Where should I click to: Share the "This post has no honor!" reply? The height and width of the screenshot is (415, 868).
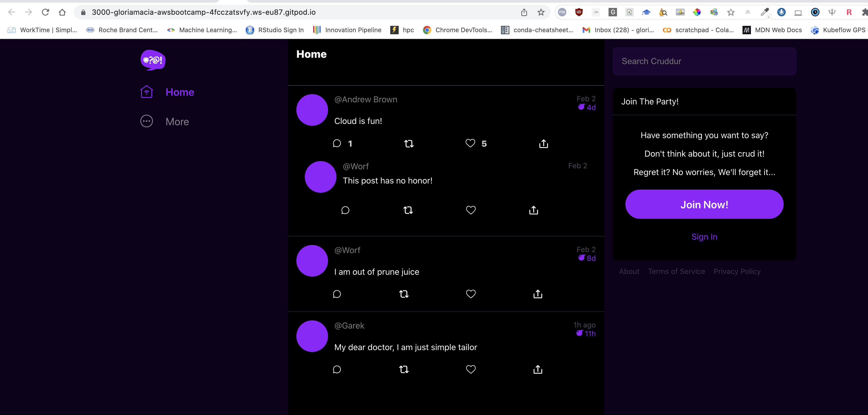click(533, 210)
